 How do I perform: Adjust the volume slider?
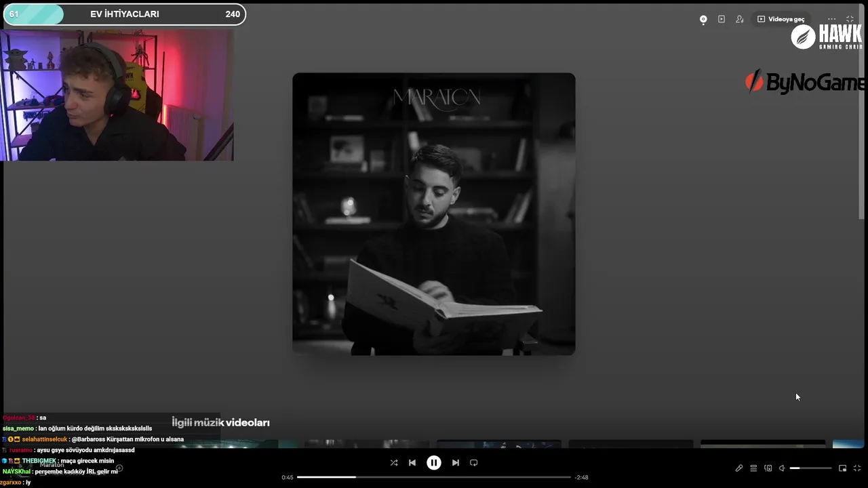click(810, 468)
